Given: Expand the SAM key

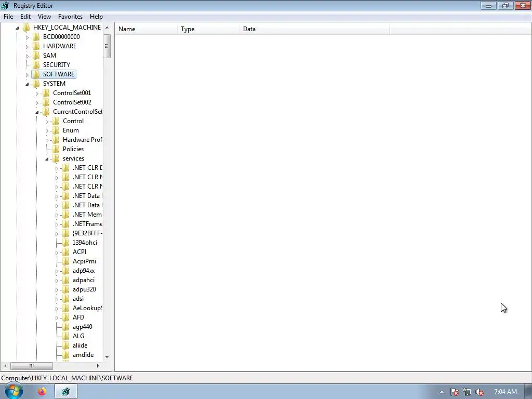Looking at the screenshot, I should pyautogui.click(x=27, y=56).
